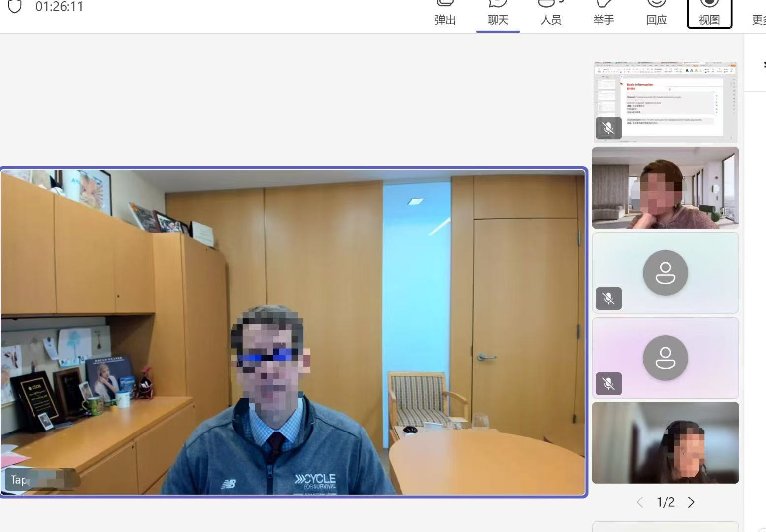Go to previous participant page arrow
Image resolution: width=766 pixels, height=532 pixels.
point(640,502)
